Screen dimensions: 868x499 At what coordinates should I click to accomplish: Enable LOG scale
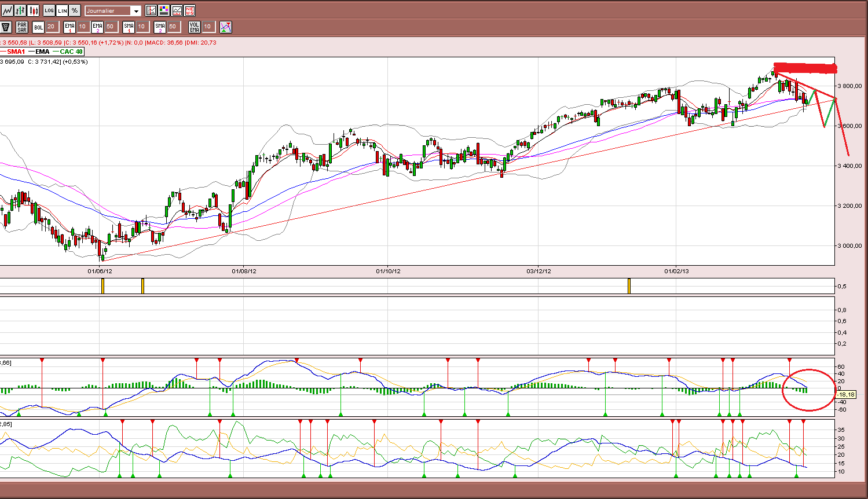tap(49, 10)
